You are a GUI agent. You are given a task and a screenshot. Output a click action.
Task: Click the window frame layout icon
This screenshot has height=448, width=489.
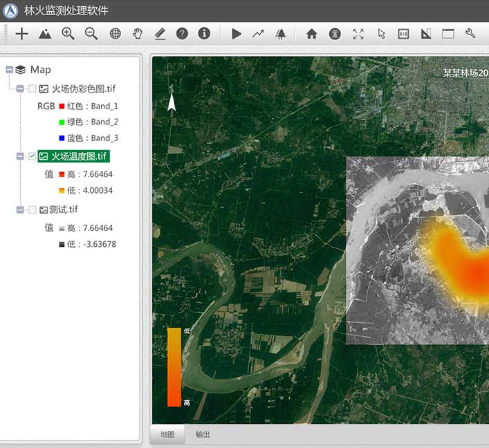point(448,34)
